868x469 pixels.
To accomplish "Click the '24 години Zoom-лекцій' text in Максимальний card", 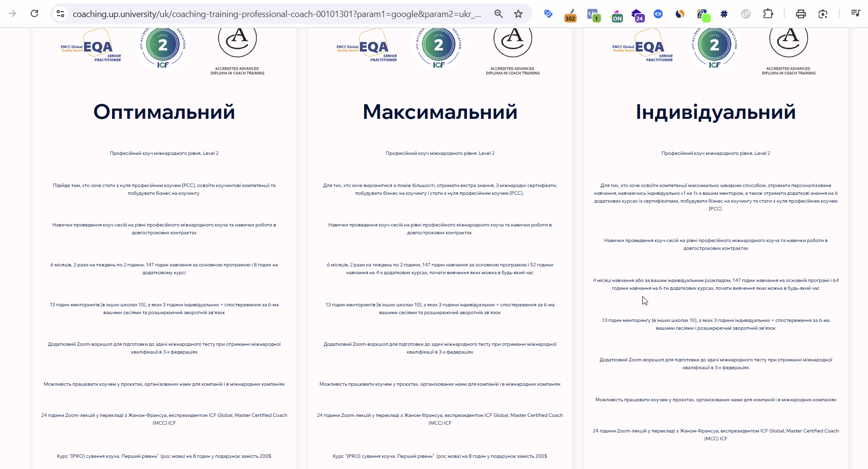I will click(440, 419).
